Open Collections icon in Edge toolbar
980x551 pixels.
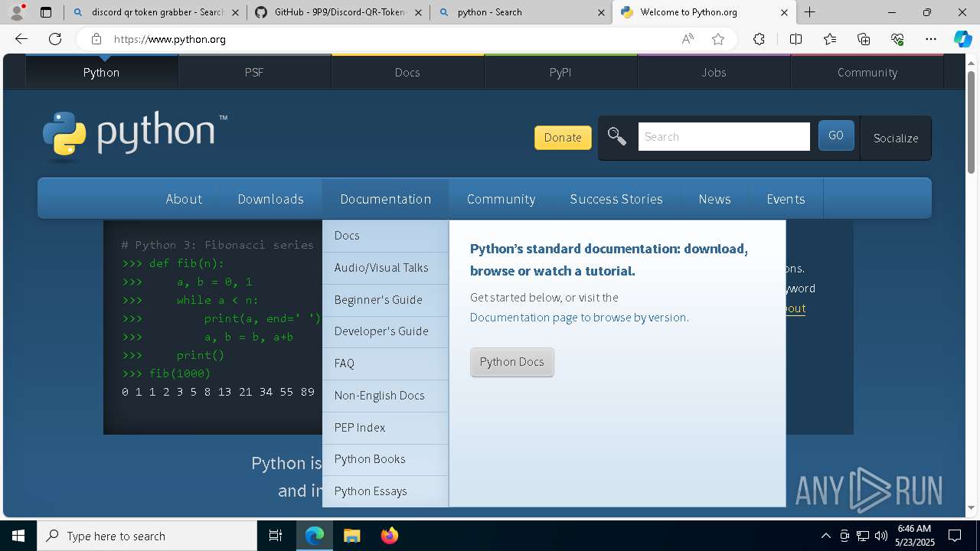coord(864,39)
